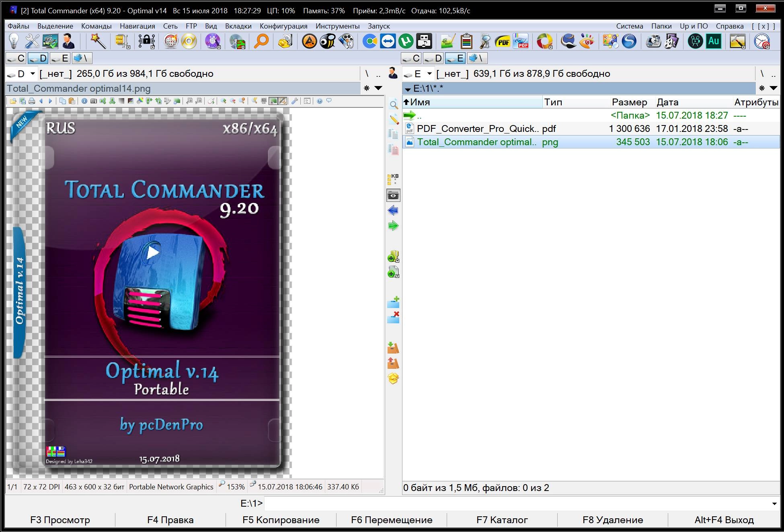Click the pencil edit icon in middle bar
The image size is (784, 532).
(394, 119)
